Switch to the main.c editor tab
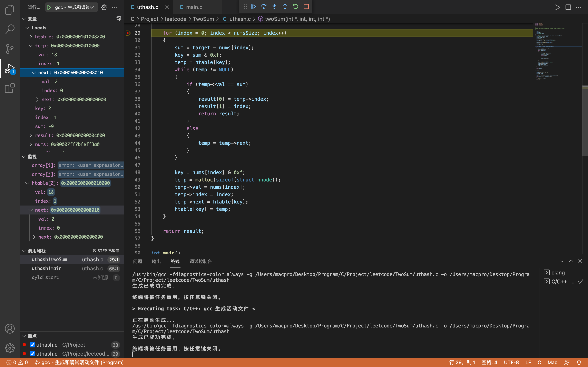 (194, 7)
